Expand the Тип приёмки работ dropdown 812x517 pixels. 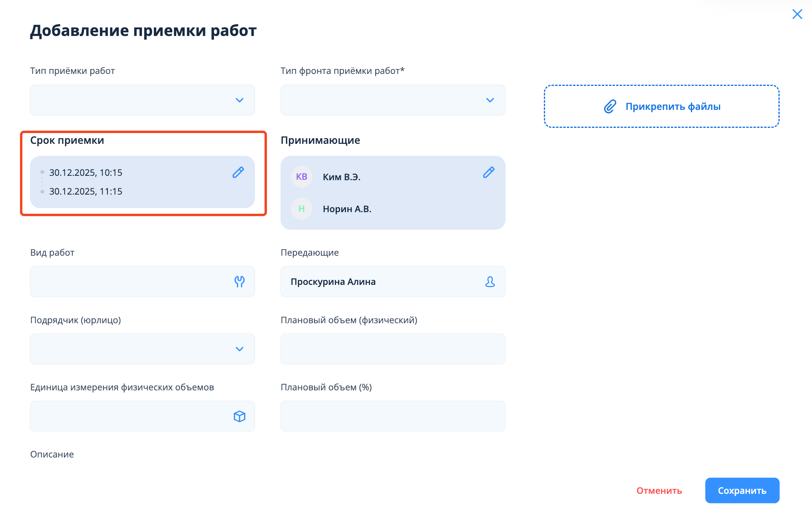click(142, 100)
